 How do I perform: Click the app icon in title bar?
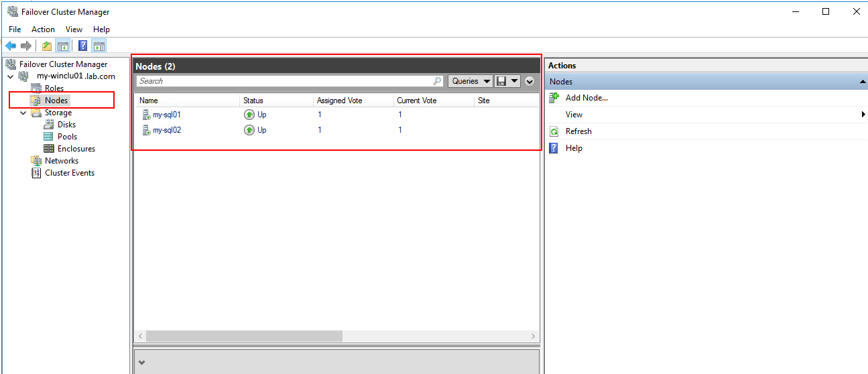tap(12, 11)
